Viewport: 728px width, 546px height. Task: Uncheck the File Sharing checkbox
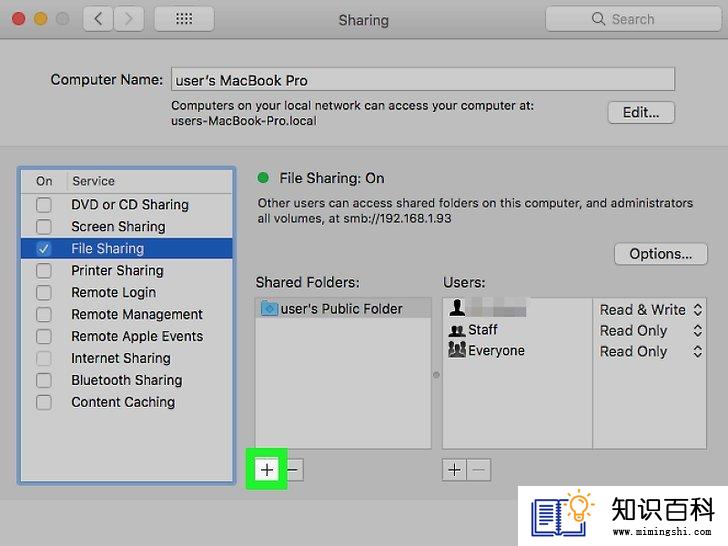tap(44, 249)
